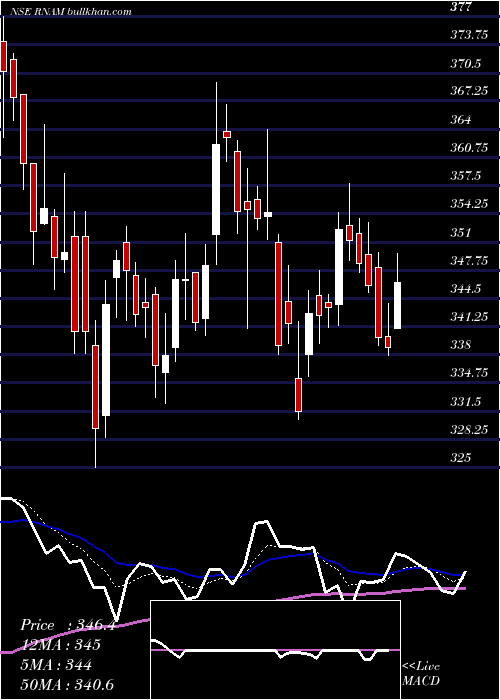Click the 331.5 price axis label
500x700 pixels.
pyautogui.click(x=465, y=401)
